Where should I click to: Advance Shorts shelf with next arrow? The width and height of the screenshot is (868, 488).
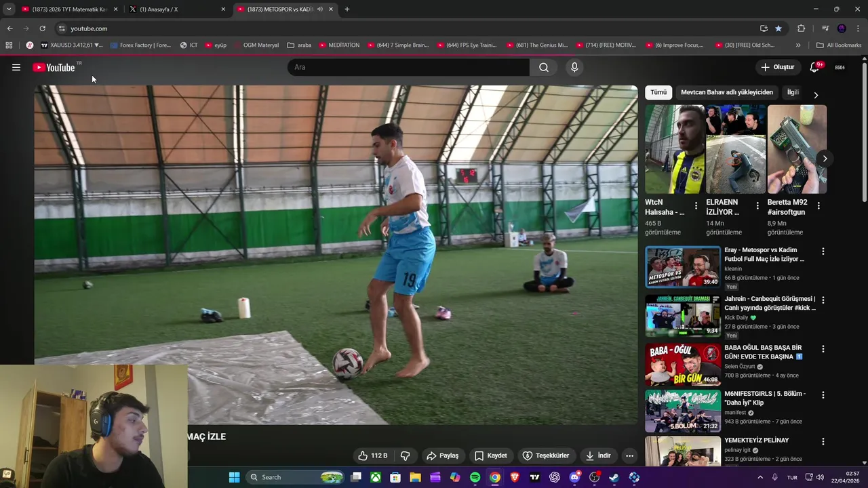(825, 159)
